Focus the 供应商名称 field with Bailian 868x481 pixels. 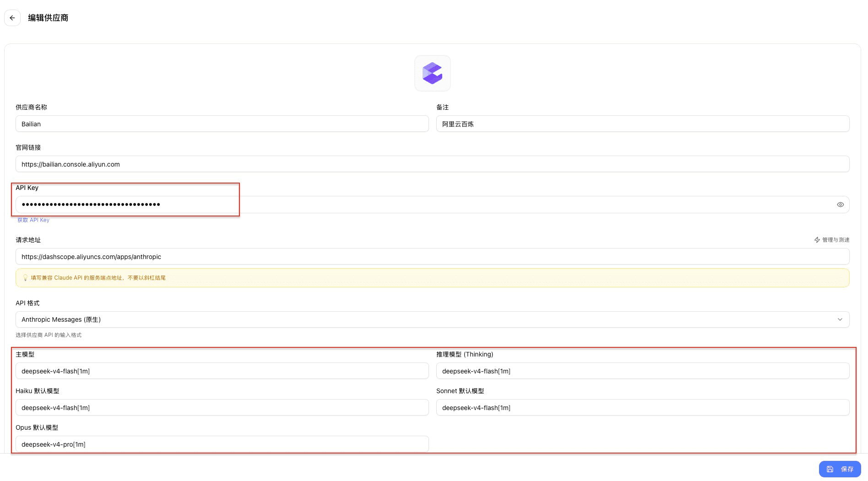pos(222,124)
